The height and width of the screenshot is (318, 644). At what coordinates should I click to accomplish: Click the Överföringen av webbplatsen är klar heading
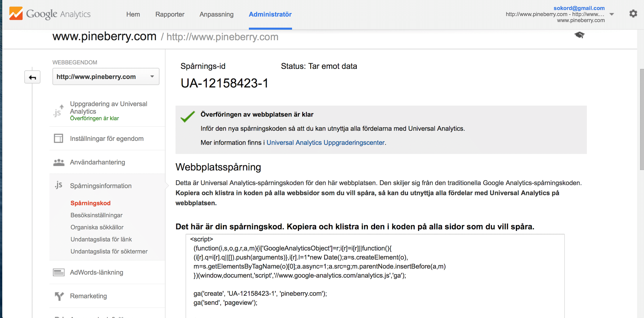257,115
